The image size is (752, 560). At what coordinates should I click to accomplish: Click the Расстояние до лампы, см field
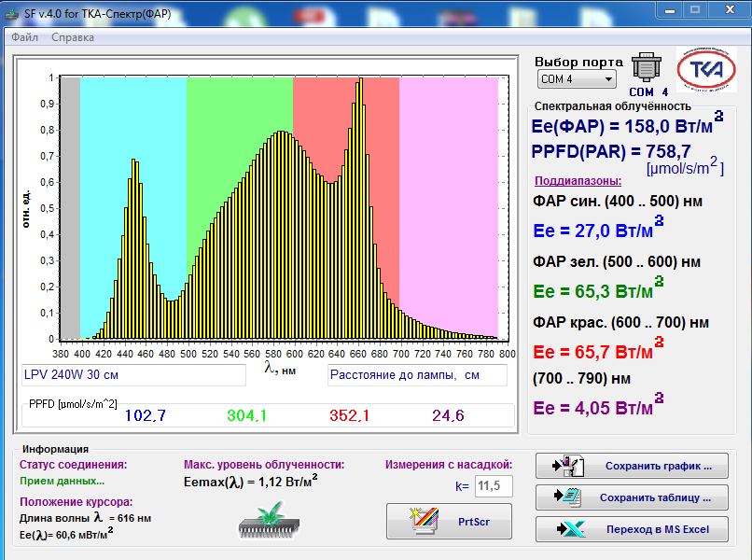[x=417, y=375]
